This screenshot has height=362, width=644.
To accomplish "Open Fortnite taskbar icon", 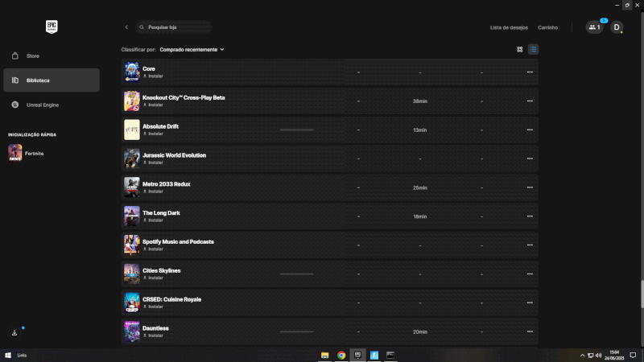I will (374, 355).
